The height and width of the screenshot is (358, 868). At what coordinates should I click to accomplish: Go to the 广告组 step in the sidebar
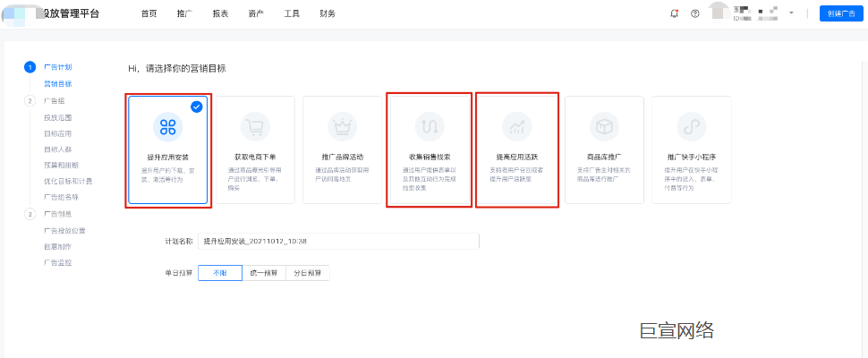(x=54, y=101)
